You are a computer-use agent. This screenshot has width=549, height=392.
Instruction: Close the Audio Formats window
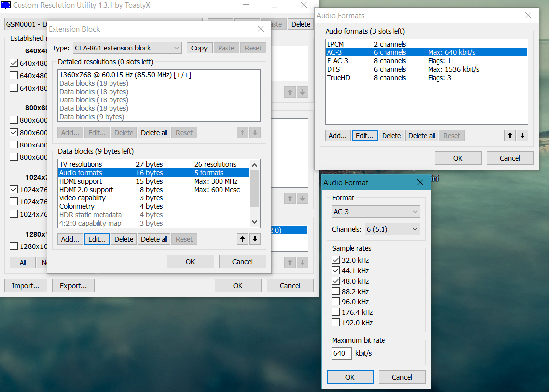click(528, 15)
